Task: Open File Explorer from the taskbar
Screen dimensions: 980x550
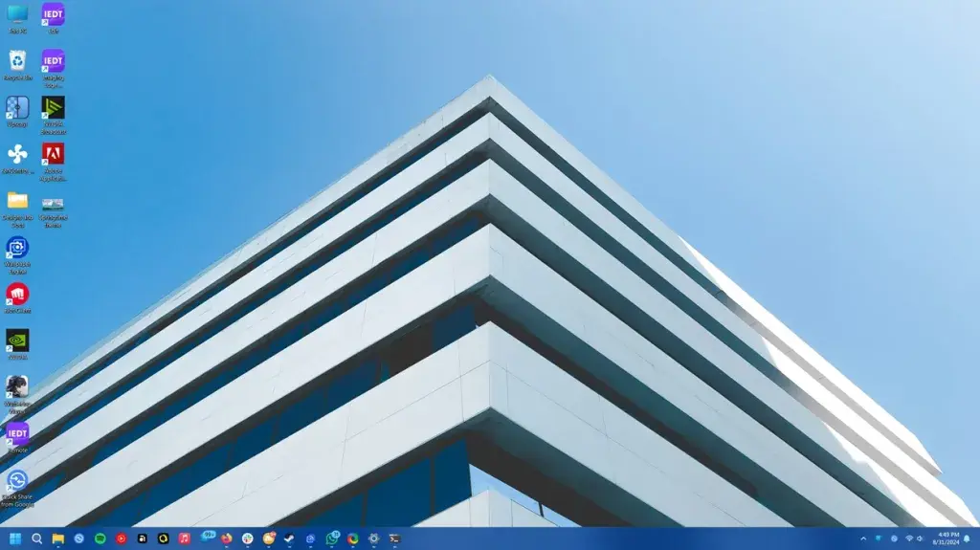Action: point(57,539)
